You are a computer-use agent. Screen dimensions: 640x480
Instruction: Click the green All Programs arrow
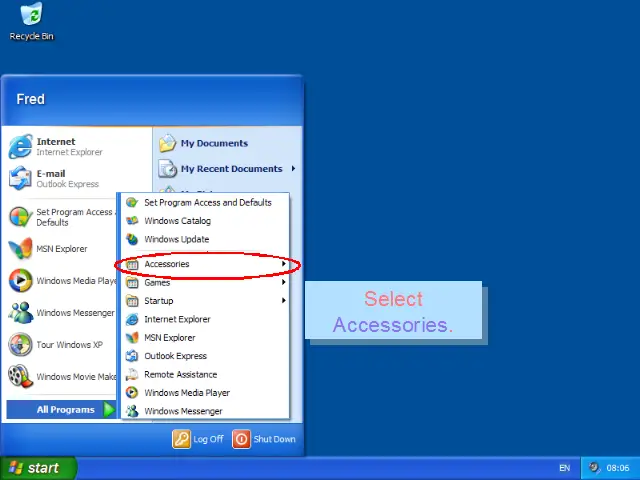click(x=109, y=409)
